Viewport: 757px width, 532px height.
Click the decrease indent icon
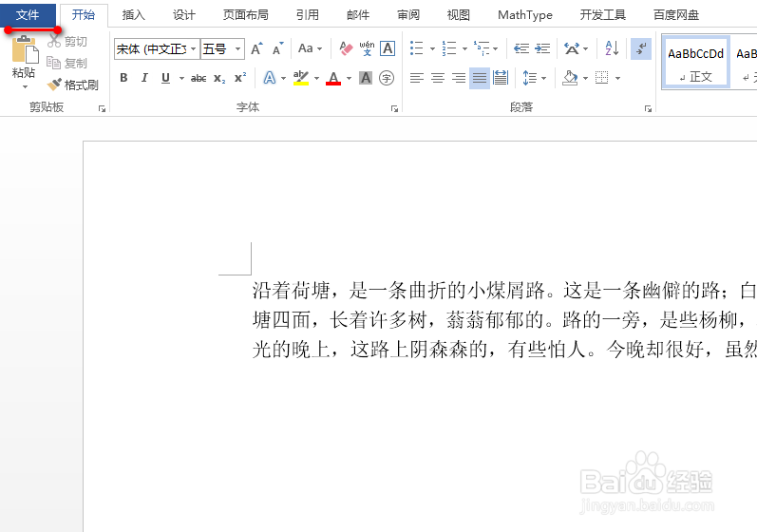point(521,48)
